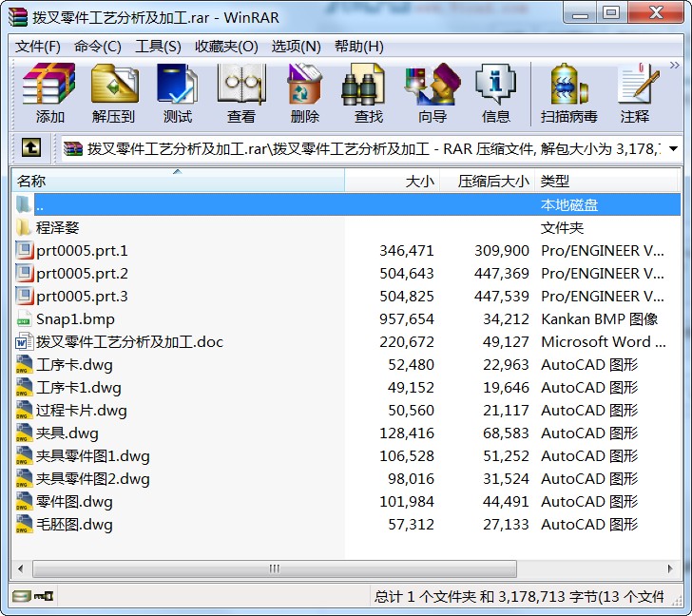Click the packed size value 309,900
Viewport: 692px width, 616px height.
pos(502,251)
